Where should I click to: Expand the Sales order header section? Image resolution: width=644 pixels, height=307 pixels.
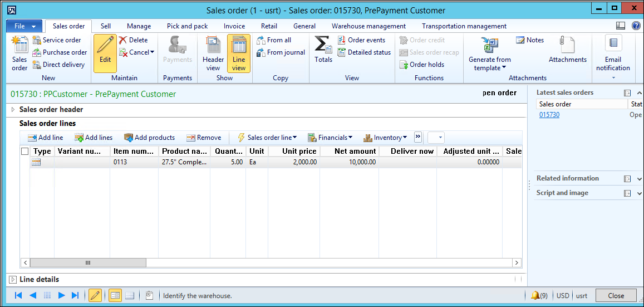(13, 110)
